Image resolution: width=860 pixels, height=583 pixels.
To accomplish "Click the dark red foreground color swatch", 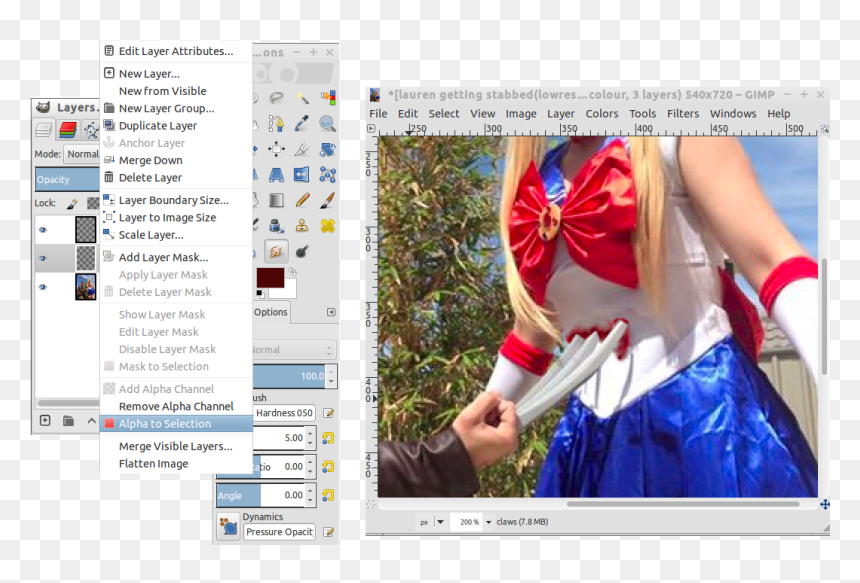I will (270, 278).
